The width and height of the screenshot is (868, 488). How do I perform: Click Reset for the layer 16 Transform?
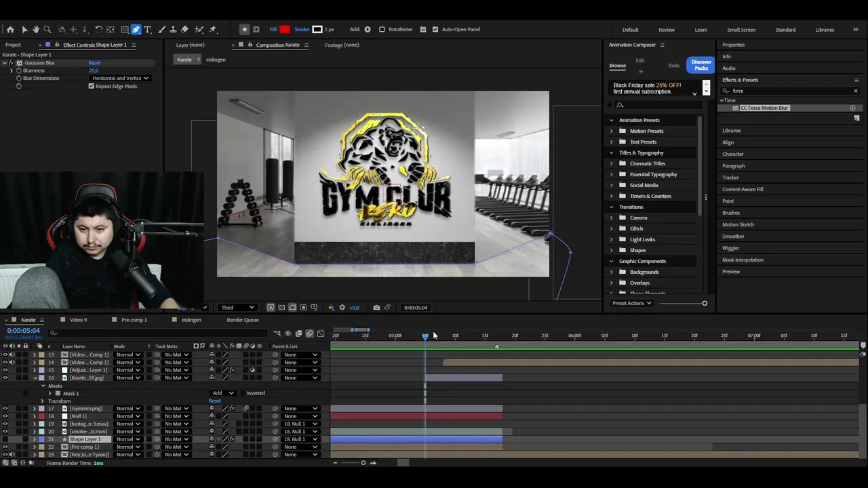[x=214, y=401]
